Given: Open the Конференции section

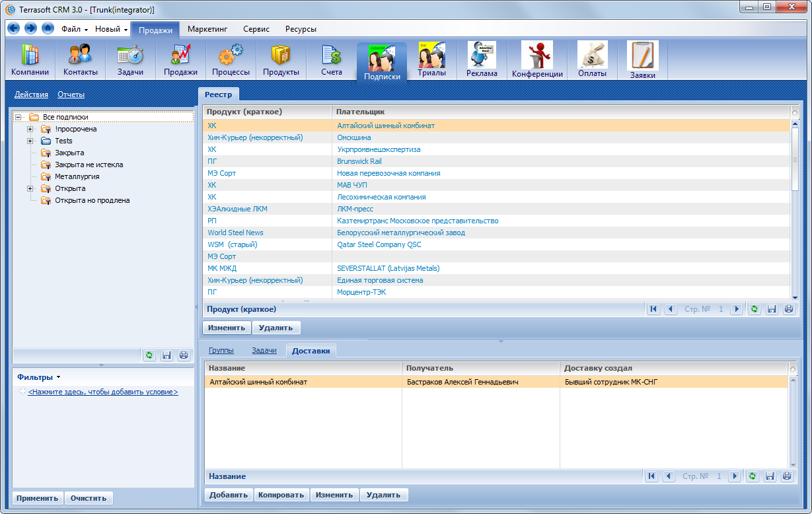Looking at the screenshot, I should [537, 61].
